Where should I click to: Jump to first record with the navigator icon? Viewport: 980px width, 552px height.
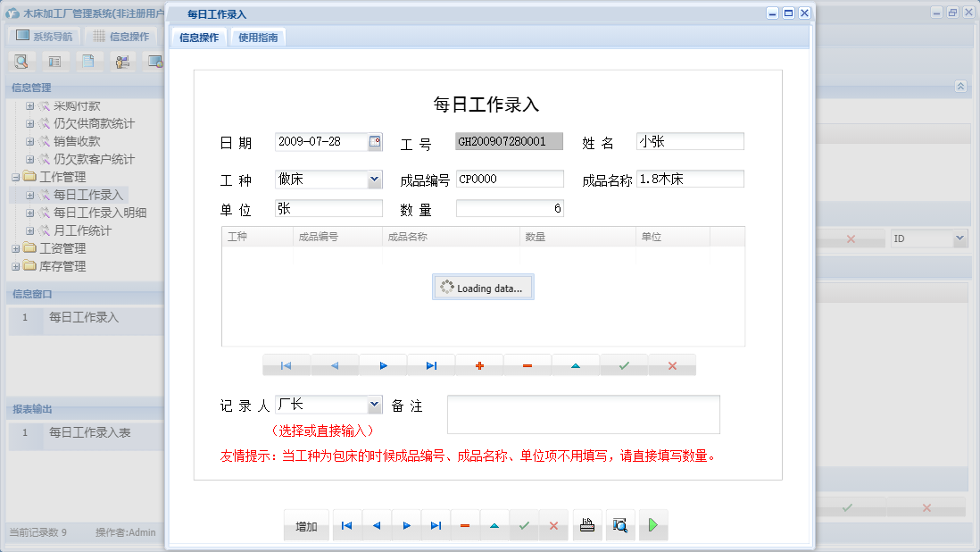coord(286,365)
